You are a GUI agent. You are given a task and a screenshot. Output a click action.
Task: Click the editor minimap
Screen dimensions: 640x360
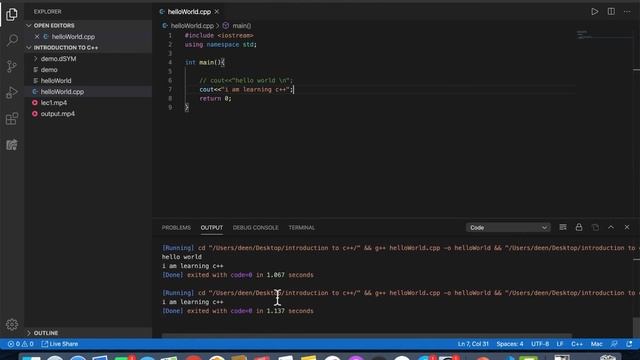coord(605,35)
